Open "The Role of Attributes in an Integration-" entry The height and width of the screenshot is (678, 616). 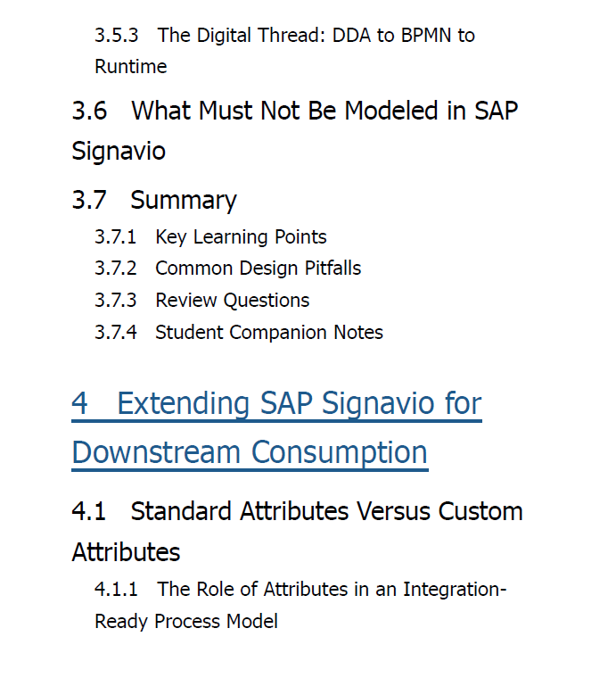tap(300, 590)
